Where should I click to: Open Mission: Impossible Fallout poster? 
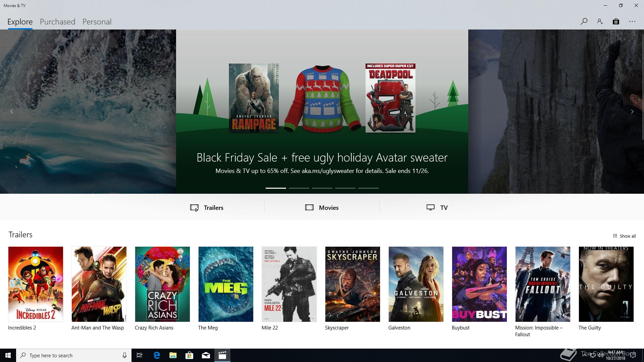click(543, 284)
